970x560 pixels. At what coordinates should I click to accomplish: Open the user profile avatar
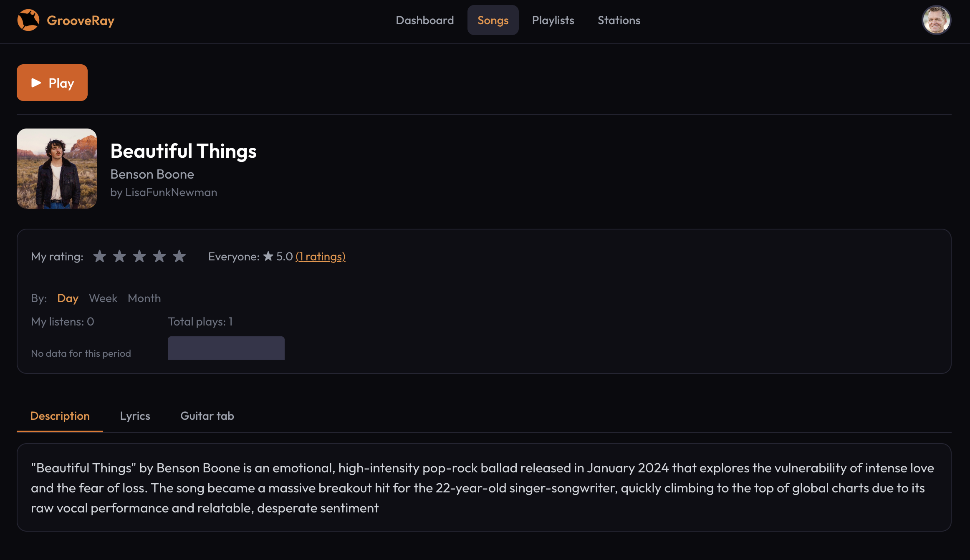click(936, 20)
